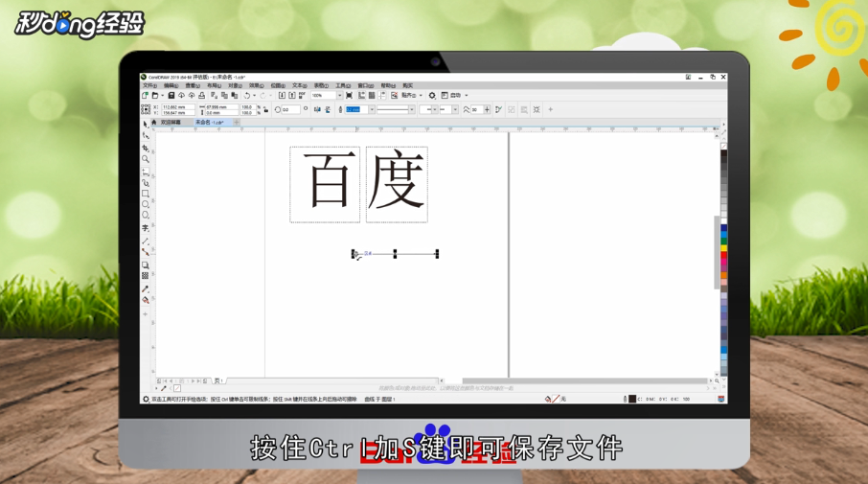
Task: Select the Interactive Fill bucket tool
Action: (146, 300)
